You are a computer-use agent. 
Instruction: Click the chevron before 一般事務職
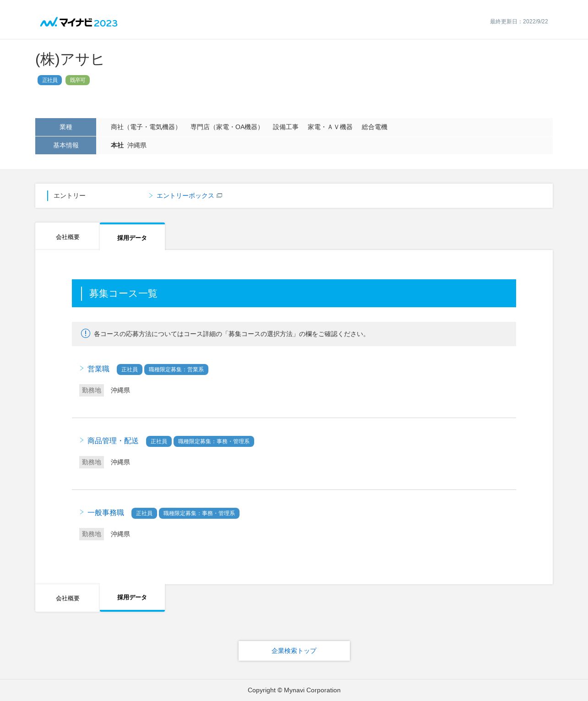tap(82, 512)
